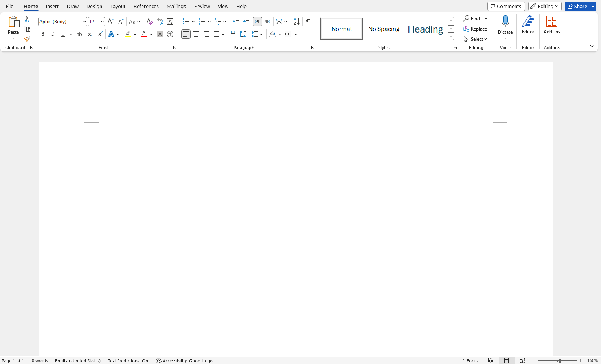
Task: Select the Format Painter
Action: pos(27,39)
